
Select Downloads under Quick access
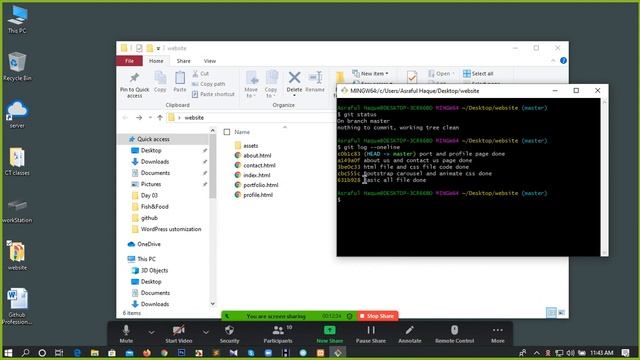pyautogui.click(x=155, y=162)
